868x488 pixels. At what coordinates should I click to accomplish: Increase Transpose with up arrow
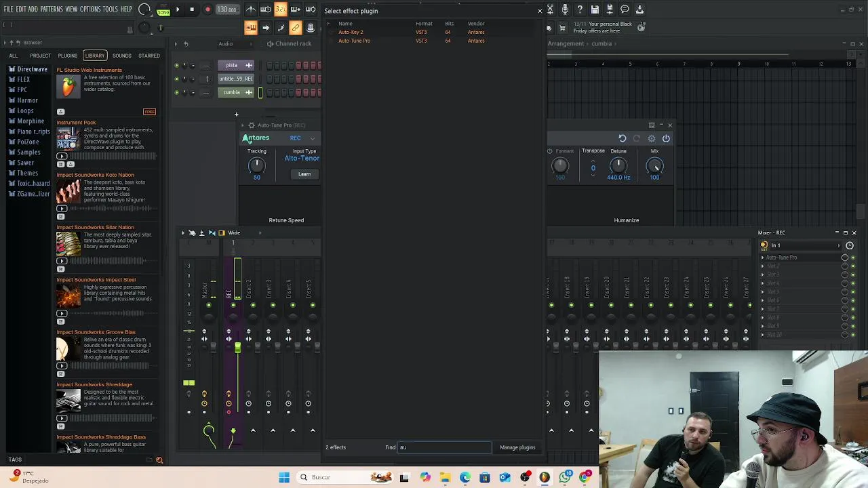593,161
